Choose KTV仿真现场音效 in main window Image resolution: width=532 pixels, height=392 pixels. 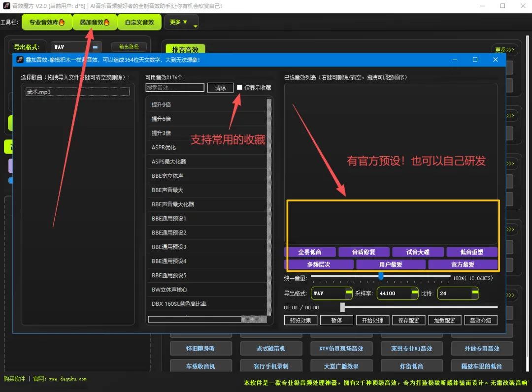tap(341, 349)
